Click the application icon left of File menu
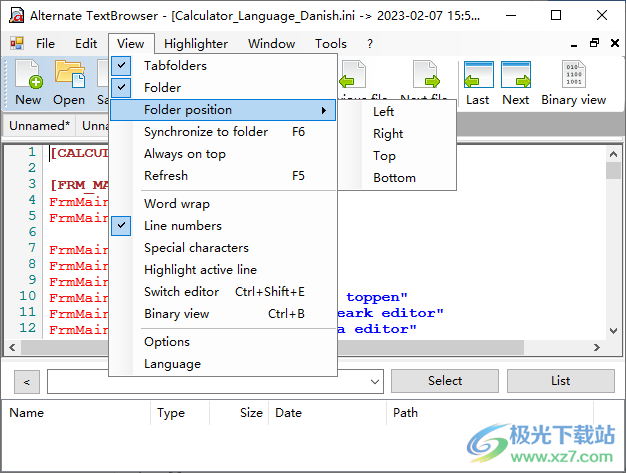 (17, 43)
